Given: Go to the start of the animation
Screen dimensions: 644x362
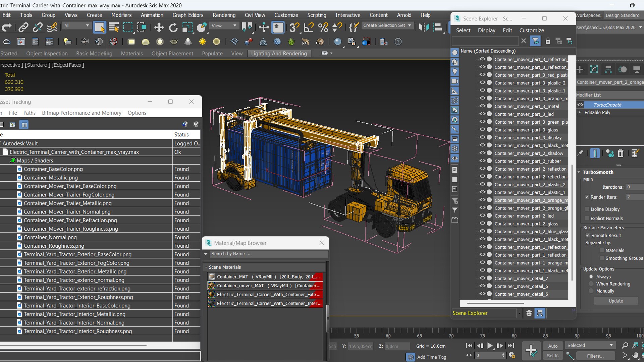Looking at the screenshot, I should tap(469, 346).
